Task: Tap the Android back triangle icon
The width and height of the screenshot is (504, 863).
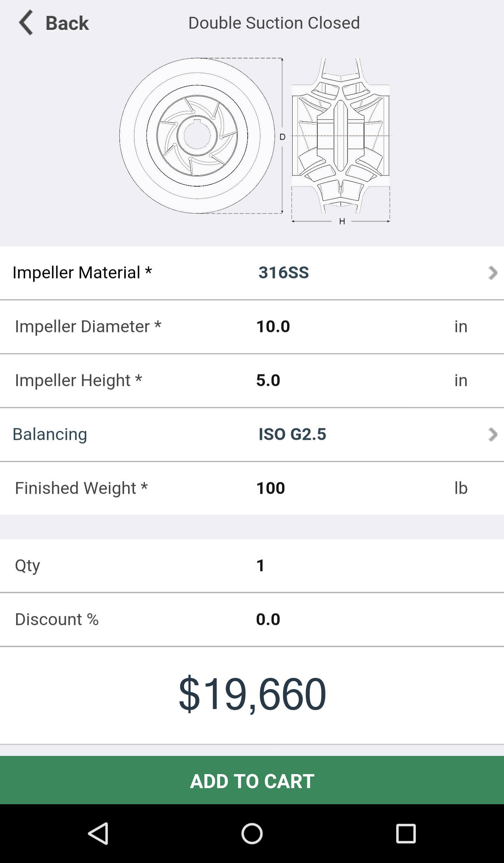Action: coord(98,834)
